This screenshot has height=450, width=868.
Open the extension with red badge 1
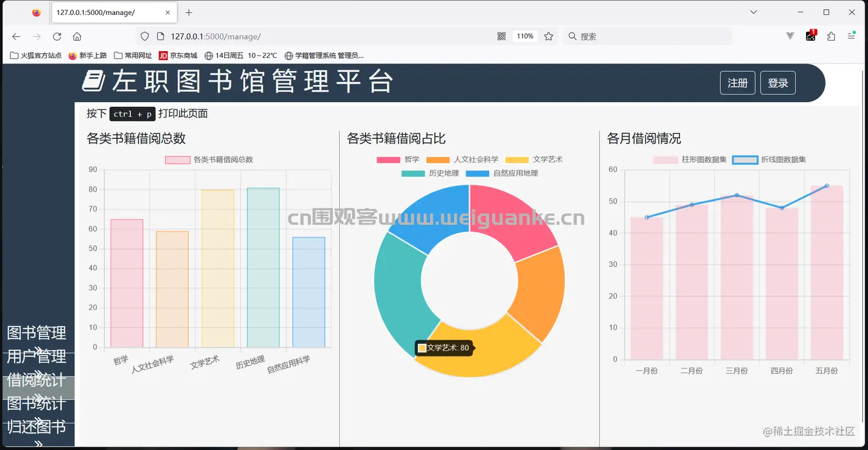811,36
